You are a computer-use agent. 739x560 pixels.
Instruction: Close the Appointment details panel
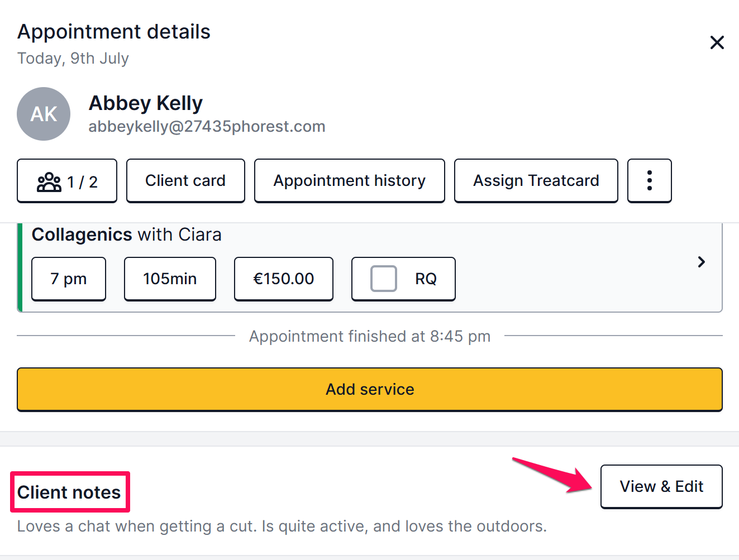pos(717,42)
